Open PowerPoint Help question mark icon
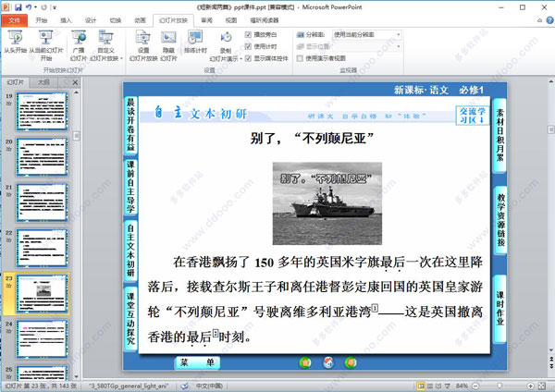The width and height of the screenshot is (555, 392). click(550, 20)
